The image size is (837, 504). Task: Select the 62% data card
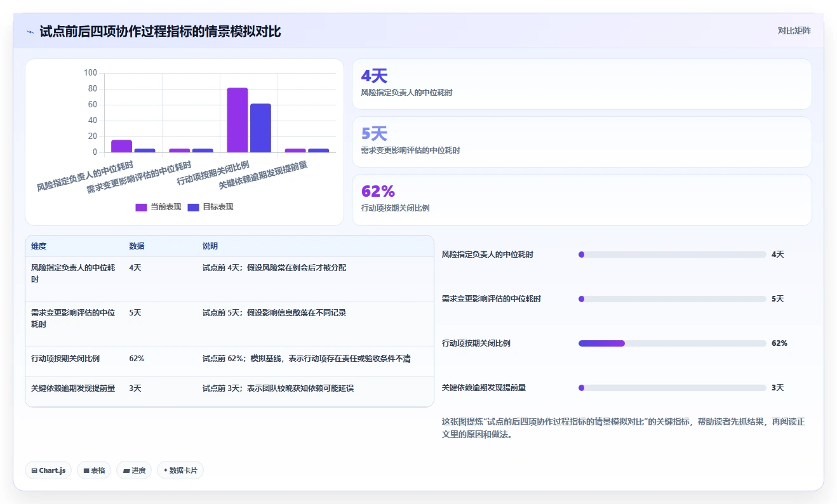click(582, 200)
